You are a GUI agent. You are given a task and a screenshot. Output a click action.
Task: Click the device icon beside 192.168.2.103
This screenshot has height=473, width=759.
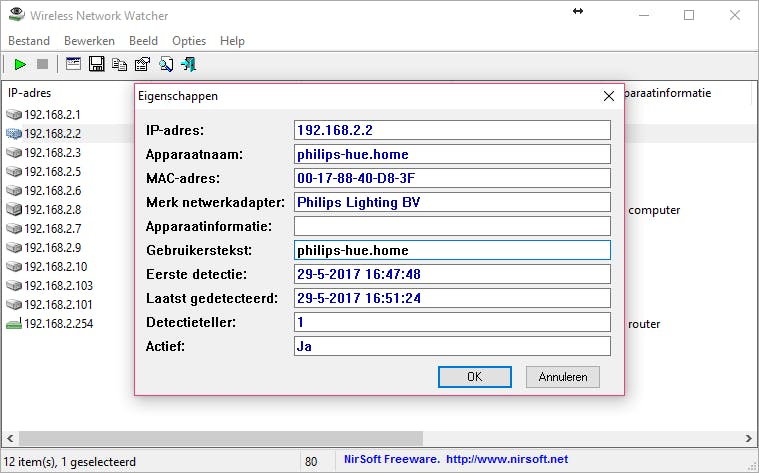14,285
